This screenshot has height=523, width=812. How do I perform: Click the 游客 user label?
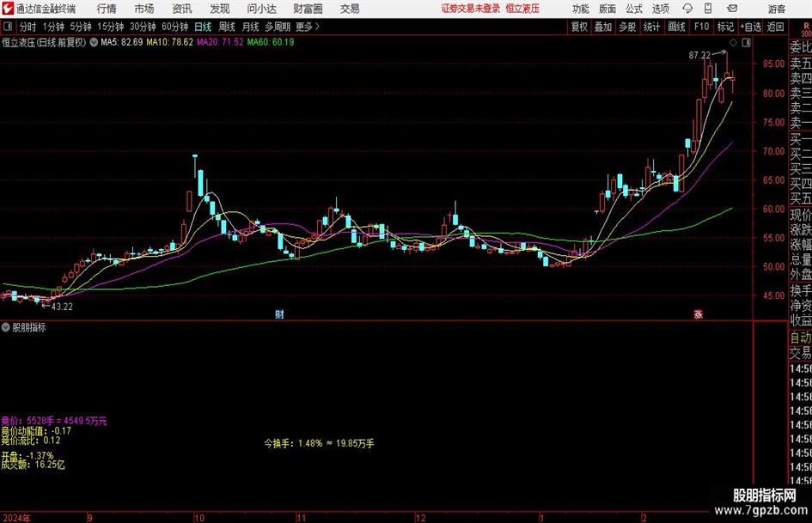click(x=776, y=9)
